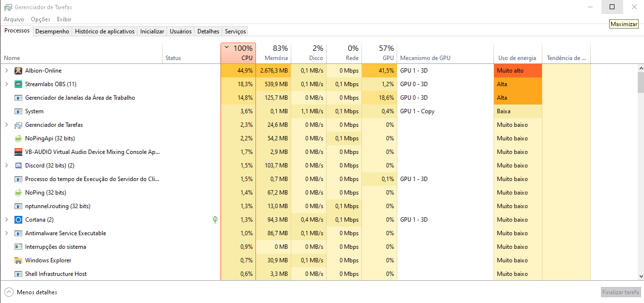
Task: Click the Muito alto energy cell
Action: click(x=518, y=71)
